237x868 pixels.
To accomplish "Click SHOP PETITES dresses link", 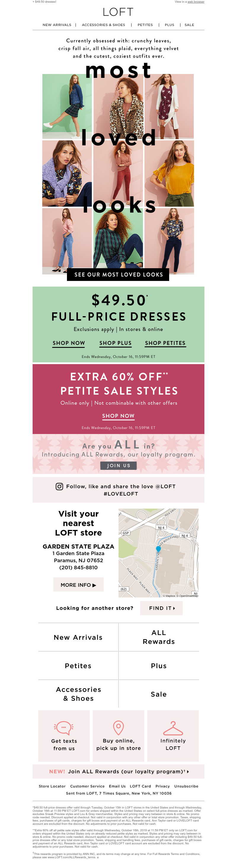I will (165, 343).
